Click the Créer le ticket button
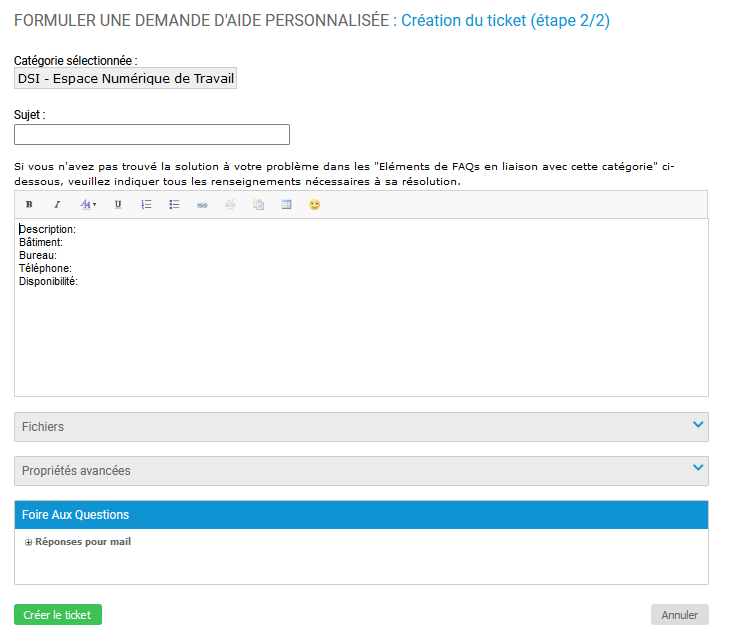This screenshot has width=733, height=638. pos(58,615)
